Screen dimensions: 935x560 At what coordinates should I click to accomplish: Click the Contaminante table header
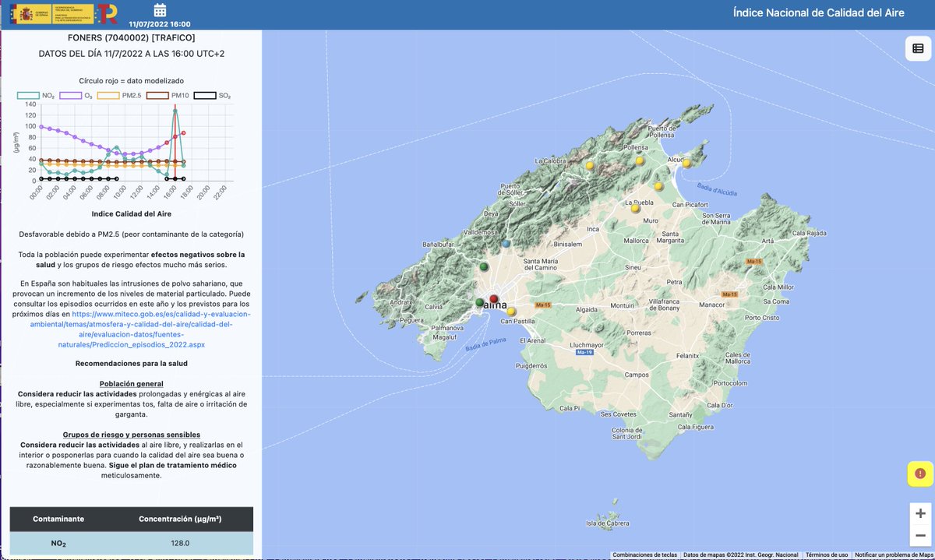pyautogui.click(x=58, y=518)
